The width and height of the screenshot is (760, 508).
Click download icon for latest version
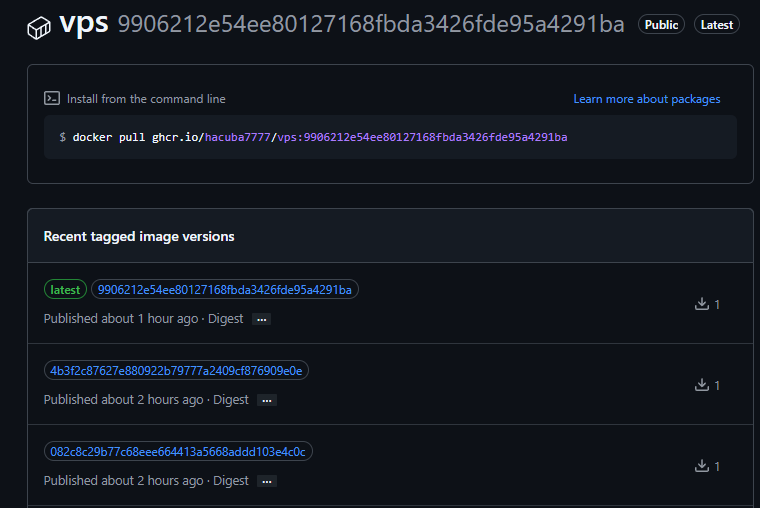pos(701,304)
